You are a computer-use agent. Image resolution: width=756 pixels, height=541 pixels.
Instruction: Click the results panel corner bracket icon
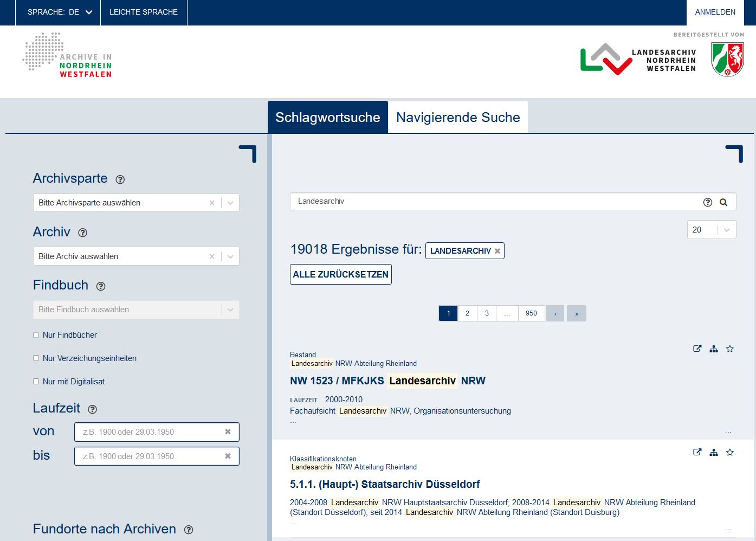(x=734, y=154)
